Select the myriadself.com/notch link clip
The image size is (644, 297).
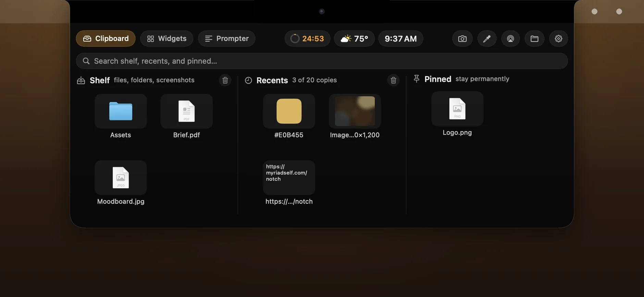289,177
